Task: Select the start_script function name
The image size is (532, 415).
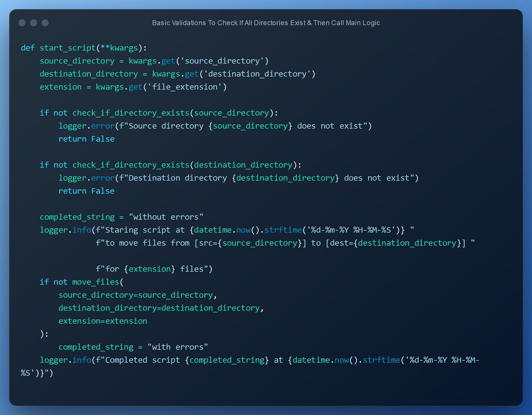Action: coord(67,47)
